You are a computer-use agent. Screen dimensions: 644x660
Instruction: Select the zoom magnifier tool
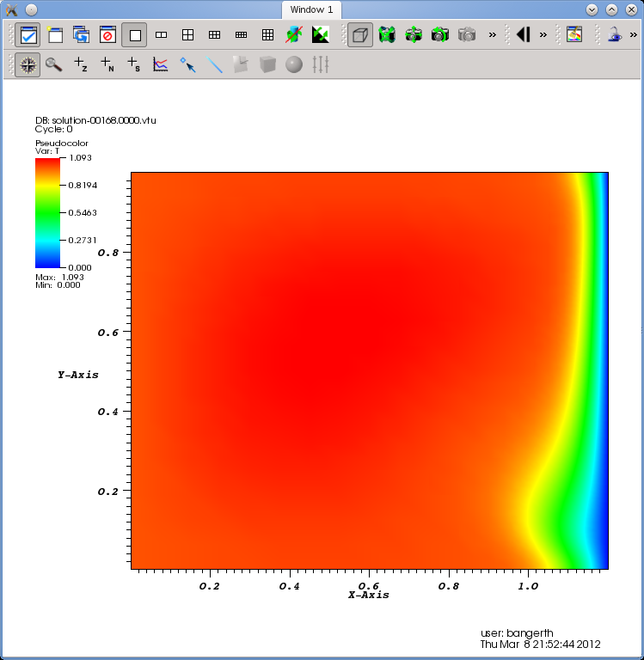[x=54, y=64]
